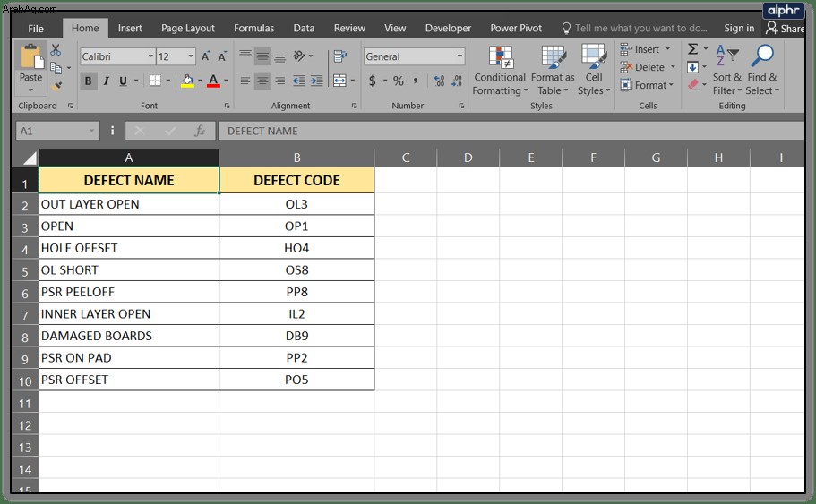Open the font size 12 dropdown
816x504 pixels.
pyautogui.click(x=191, y=56)
